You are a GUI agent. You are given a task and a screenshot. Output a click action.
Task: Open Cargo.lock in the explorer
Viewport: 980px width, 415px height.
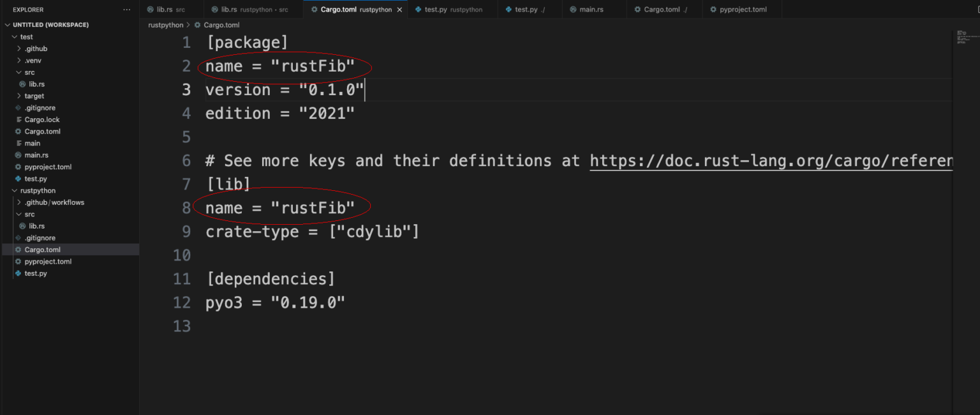click(42, 120)
